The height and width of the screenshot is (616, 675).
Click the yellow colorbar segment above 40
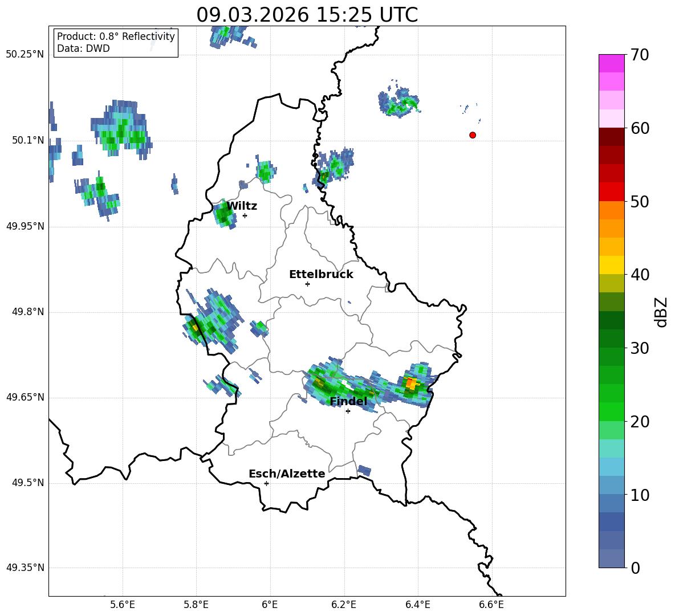[611, 265]
